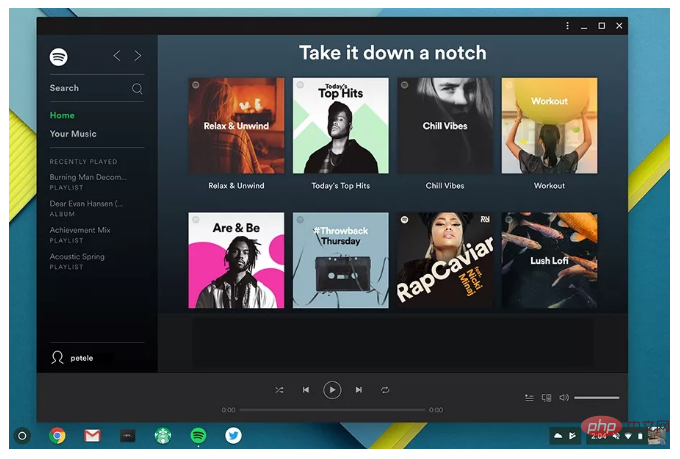Go forward with the right chevron arrow

tap(137, 56)
